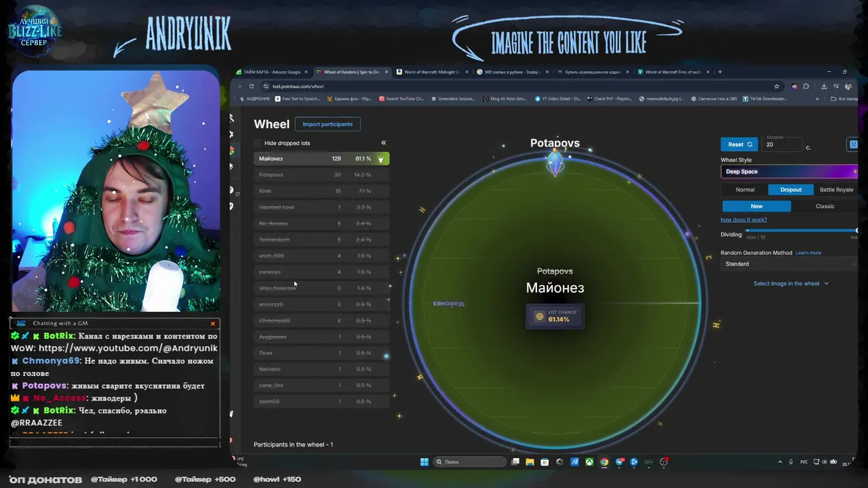Toggle the Hide dropped lots checkbox
868x488 pixels.
point(257,143)
